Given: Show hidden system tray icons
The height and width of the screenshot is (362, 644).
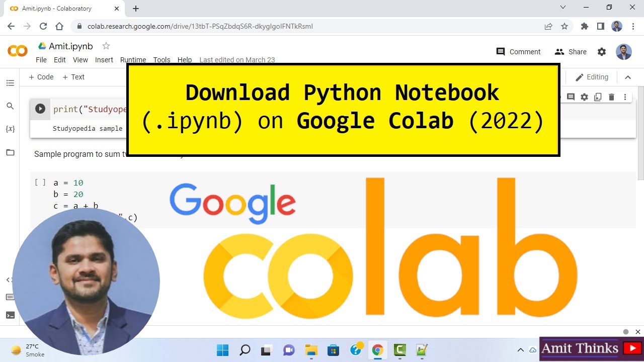Looking at the screenshot, I should pos(521,350).
